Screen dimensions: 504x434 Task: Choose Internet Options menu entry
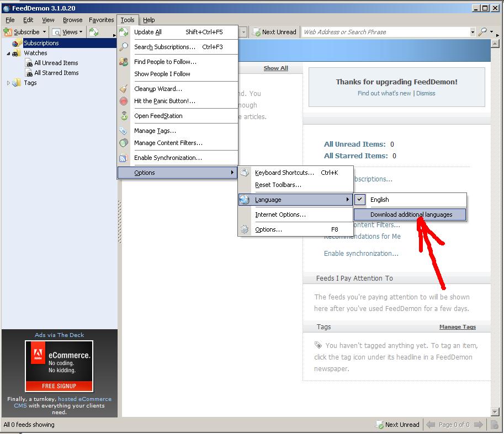(x=295, y=215)
